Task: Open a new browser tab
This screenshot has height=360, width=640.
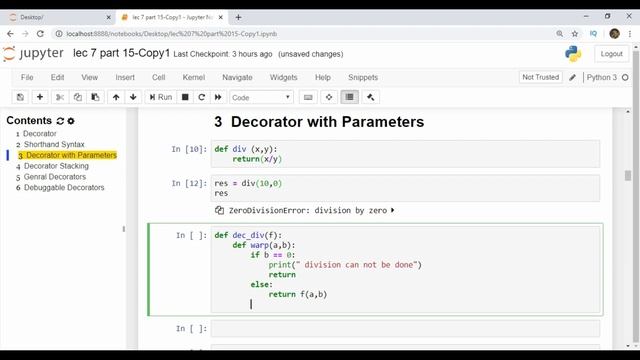Action: coord(238,17)
